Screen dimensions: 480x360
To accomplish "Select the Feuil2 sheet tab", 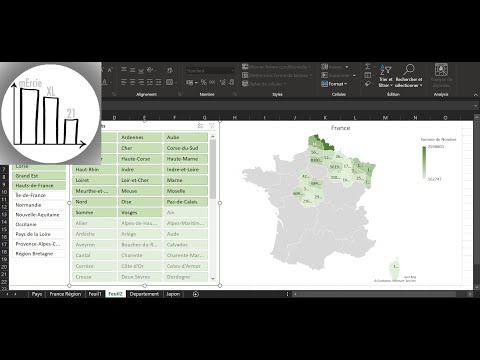I will (x=115, y=294).
